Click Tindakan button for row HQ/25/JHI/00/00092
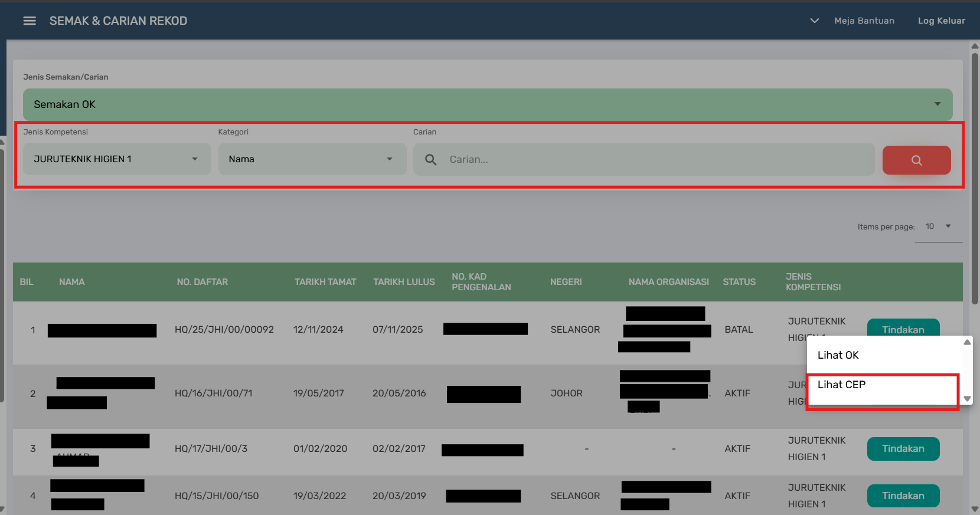This screenshot has width=980, height=515. tap(903, 327)
